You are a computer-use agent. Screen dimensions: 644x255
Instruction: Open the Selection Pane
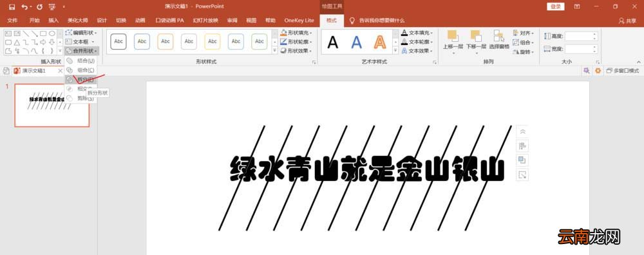tap(499, 40)
